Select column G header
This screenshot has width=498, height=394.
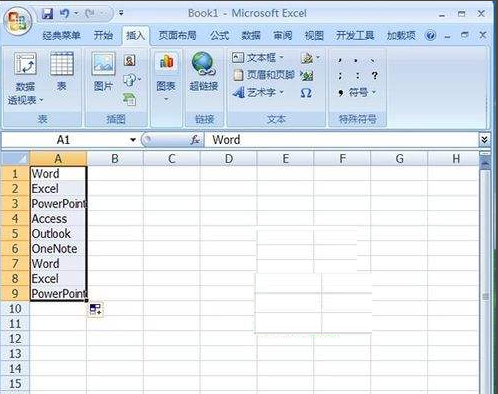[x=399, y=159]
